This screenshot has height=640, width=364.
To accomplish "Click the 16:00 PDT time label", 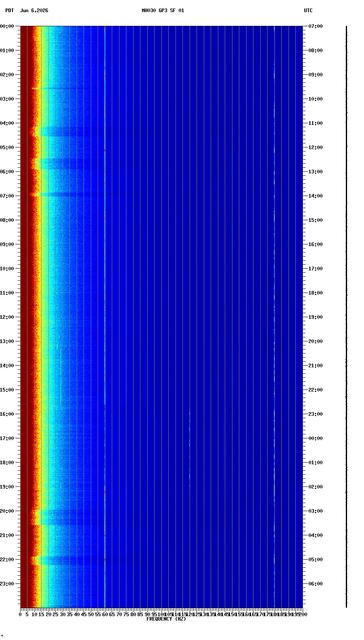I will (x=7, y=414).
